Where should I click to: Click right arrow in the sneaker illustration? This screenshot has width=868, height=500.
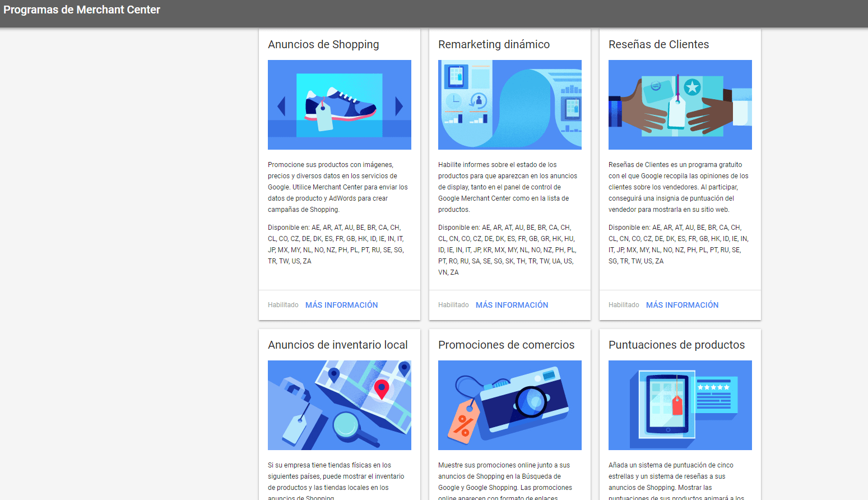click(x=399, y=106)
